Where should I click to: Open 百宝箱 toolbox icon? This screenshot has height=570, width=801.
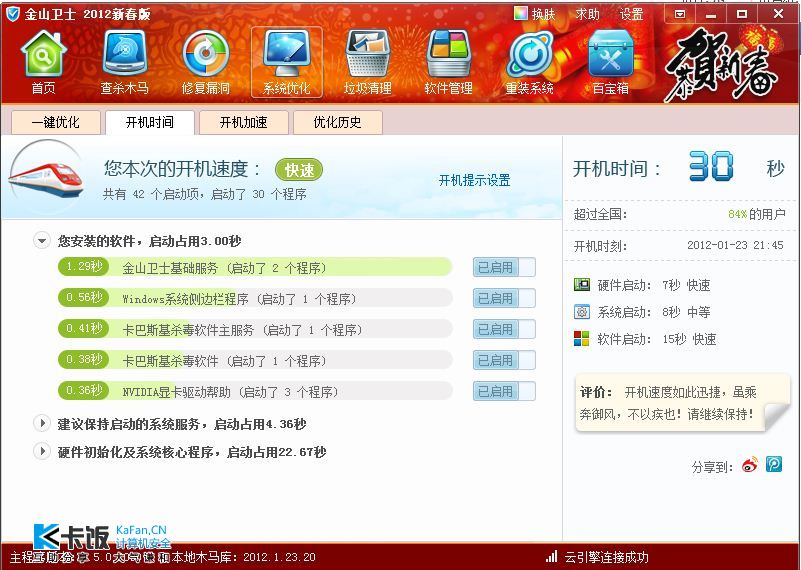pyautogui.click(x=610, y=62)
